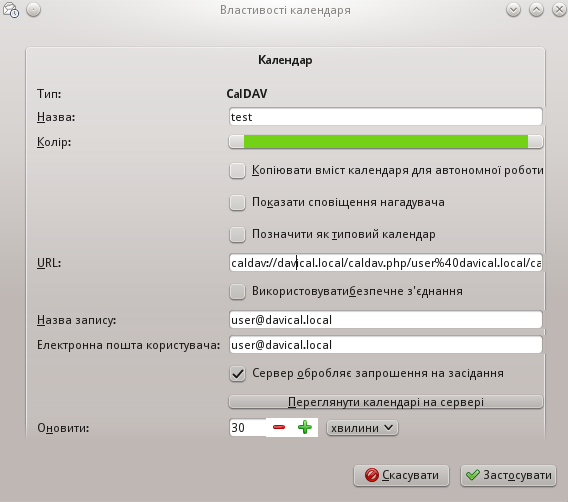Click the calendar app icon in title bar
568x502 pixels.
pyautogui.click(x=11, y=10)
